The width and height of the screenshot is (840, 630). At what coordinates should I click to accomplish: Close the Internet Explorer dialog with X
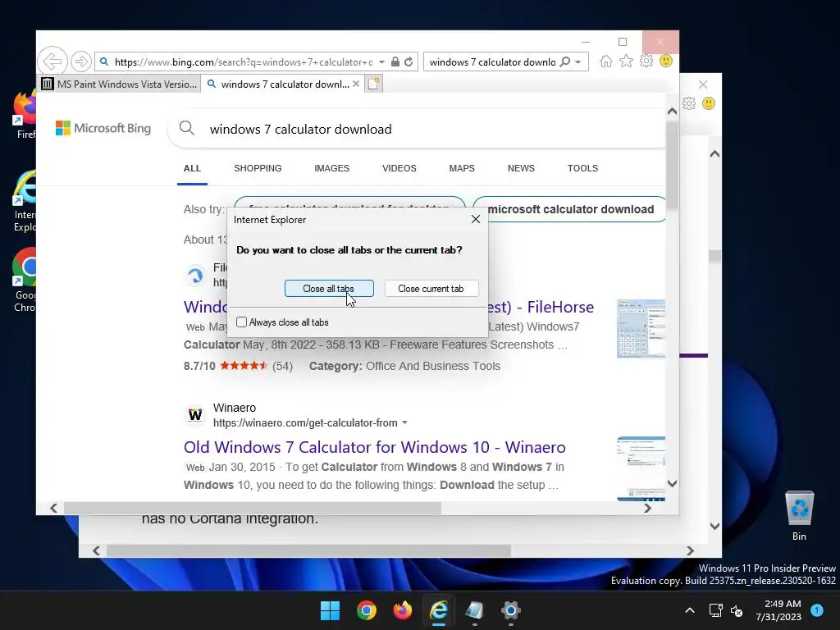[x=476, y=219]
